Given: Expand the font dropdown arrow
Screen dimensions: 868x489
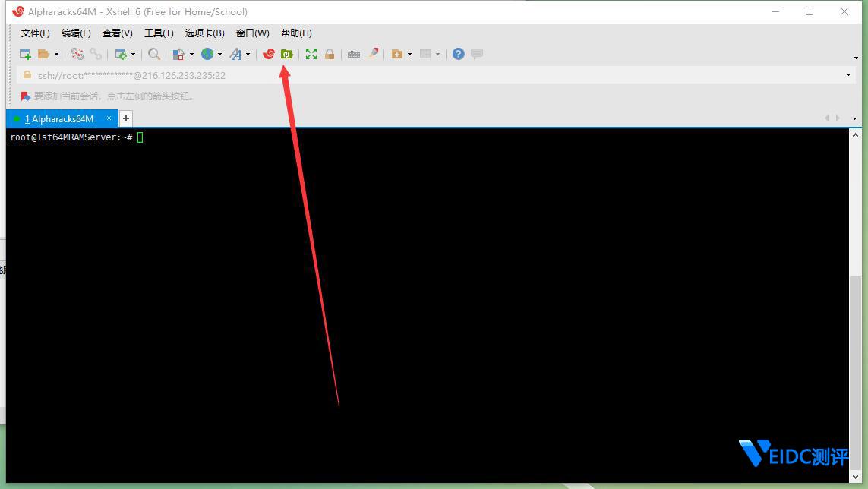Looking at the screenshot, I should point(248,54).
